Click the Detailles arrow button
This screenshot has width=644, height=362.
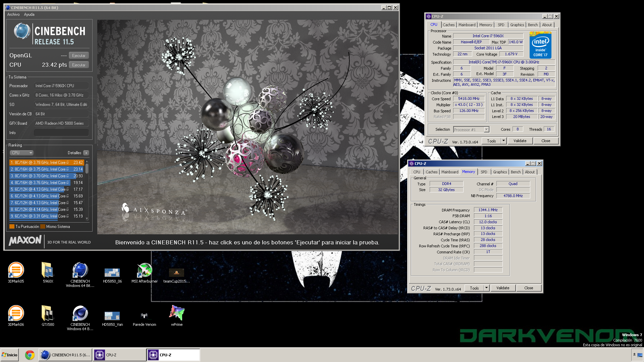click(x=86, y=153)
